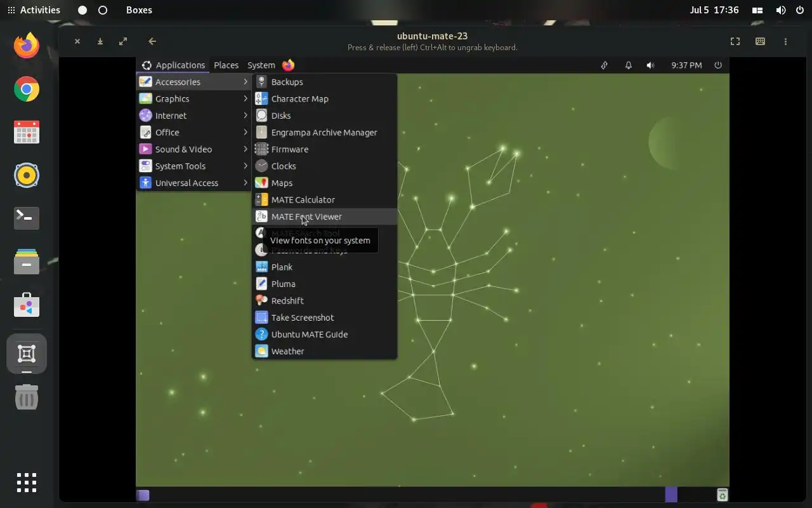This screenshot has height=508, width=812.
Task: Launch Engrampa Archive Manager
Action: tap(325, 133)
